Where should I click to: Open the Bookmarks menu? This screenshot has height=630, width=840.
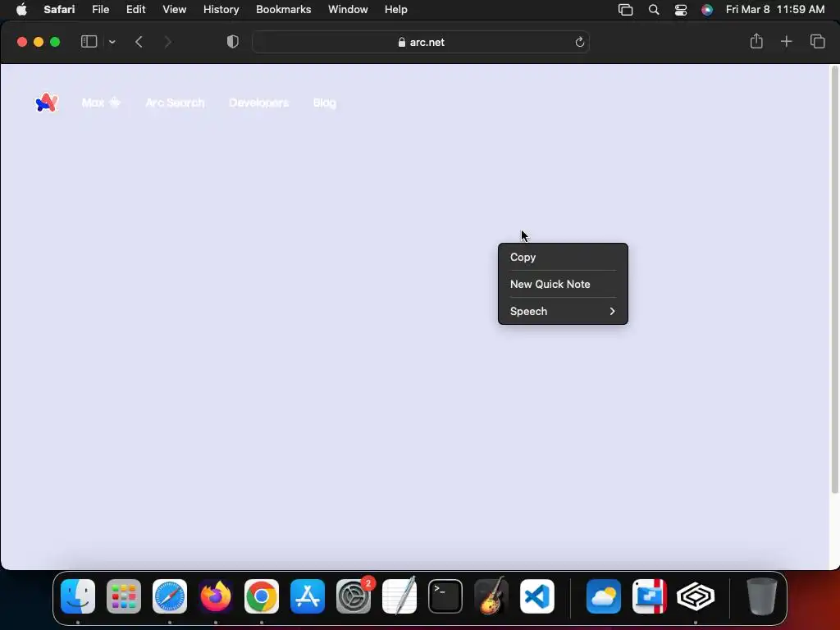click(x=283, y=10)
